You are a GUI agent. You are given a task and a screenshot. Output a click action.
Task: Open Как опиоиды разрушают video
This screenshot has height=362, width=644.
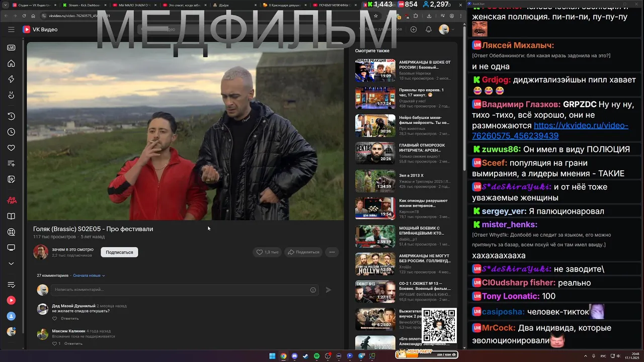tap(403, 209)
